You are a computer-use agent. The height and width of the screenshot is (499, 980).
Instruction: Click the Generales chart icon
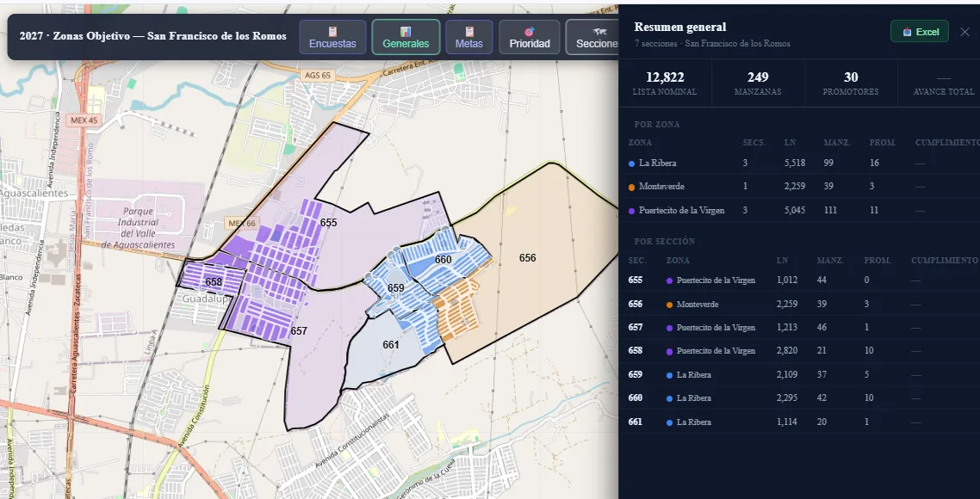[406, 31]
